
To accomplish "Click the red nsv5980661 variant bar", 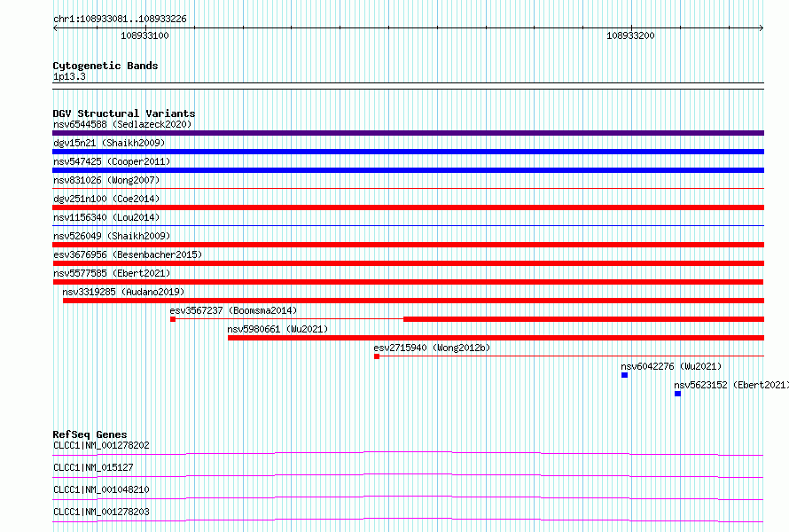I will (x=496, y=338).
